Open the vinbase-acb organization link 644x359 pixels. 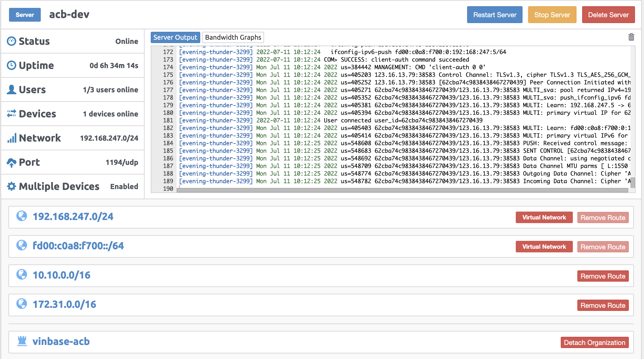pyautogui.click(x=61, y=341)
